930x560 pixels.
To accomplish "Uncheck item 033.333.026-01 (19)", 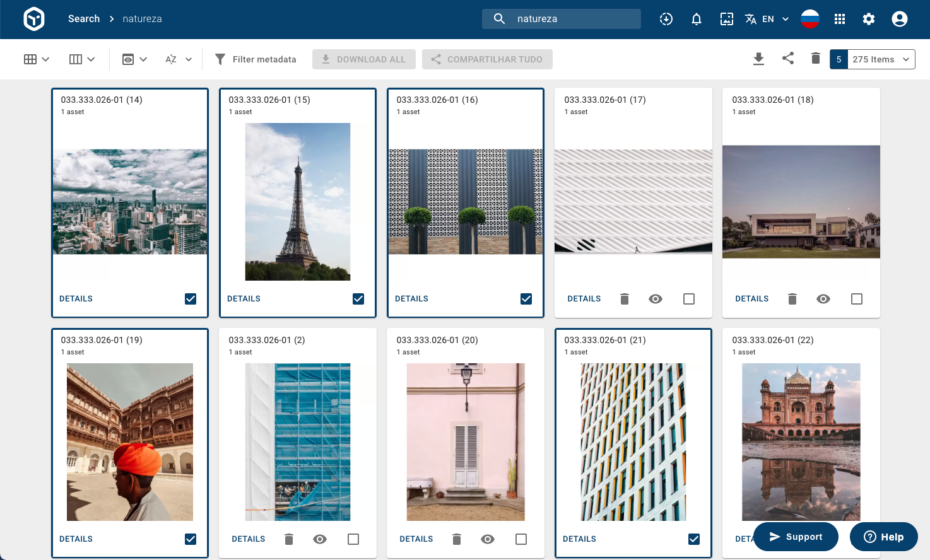I will [x=191, y=539].
